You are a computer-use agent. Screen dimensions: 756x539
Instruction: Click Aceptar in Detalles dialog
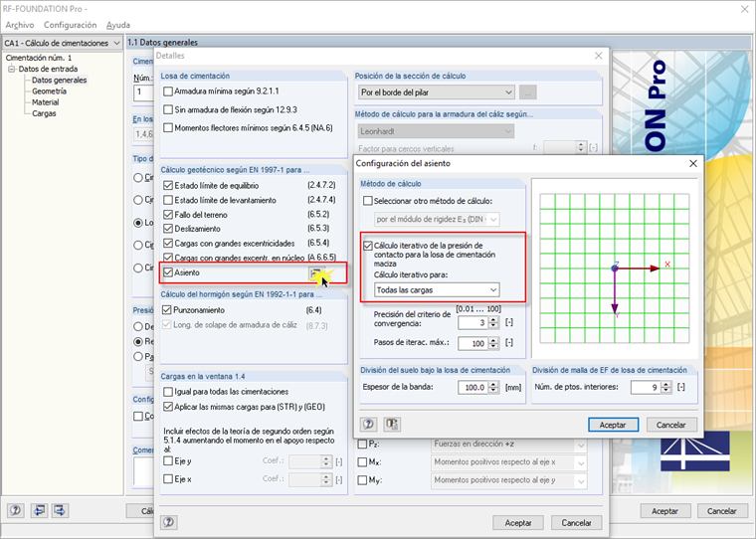coord(518,523)
